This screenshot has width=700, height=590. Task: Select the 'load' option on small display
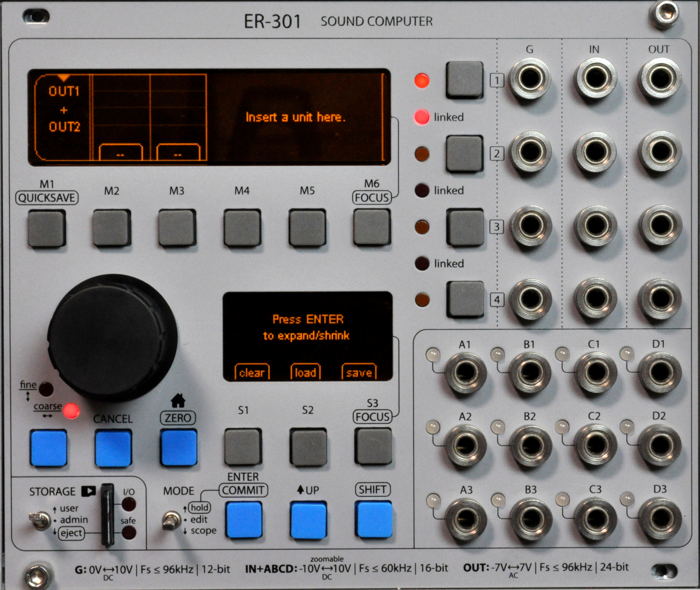(x=306, y=372)
